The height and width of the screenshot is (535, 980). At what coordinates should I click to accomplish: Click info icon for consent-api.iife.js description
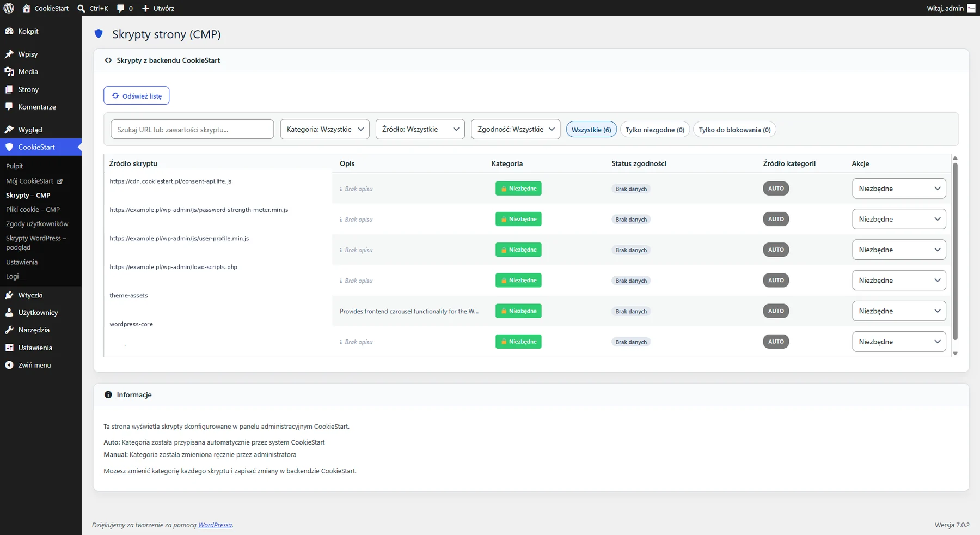tap(341, 189)
